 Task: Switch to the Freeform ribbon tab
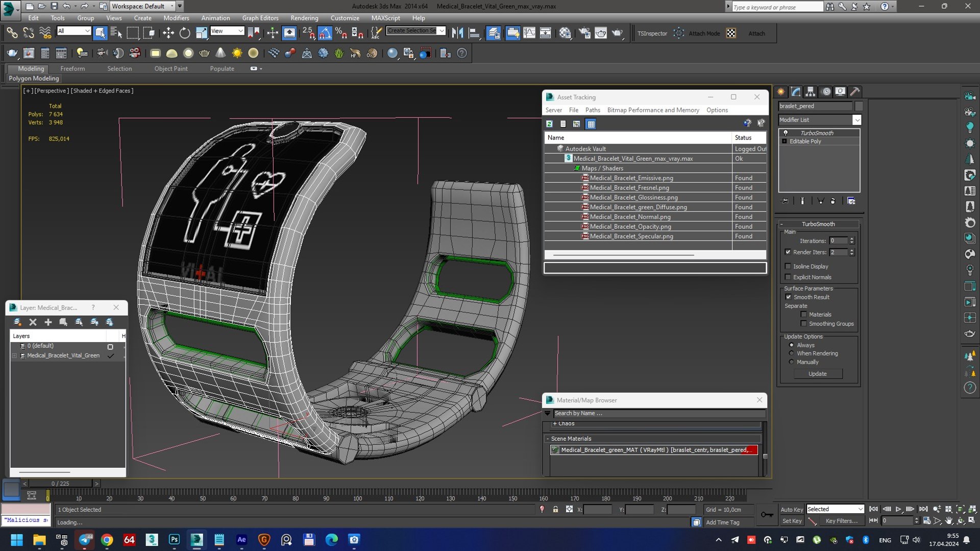pyautogui.click(x=72, y=68)
